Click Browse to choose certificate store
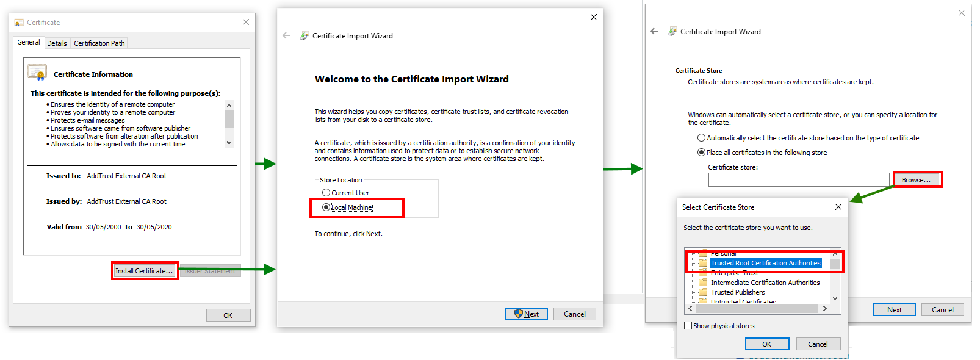 [916, 180]
